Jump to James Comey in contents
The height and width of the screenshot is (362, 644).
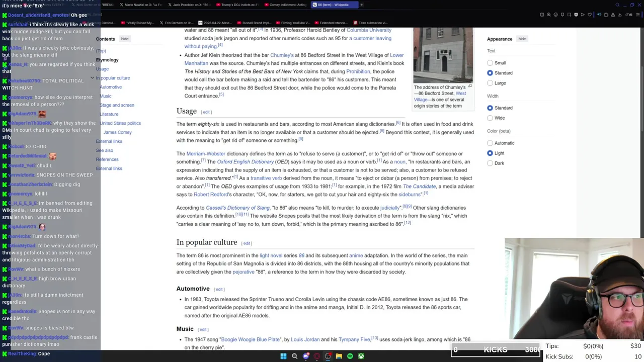pos(117,132)
